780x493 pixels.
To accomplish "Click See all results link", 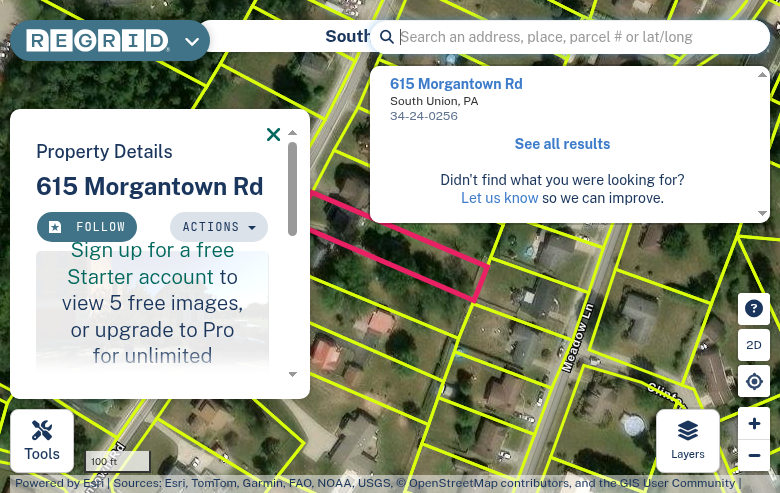I will [x=562, y=144].
